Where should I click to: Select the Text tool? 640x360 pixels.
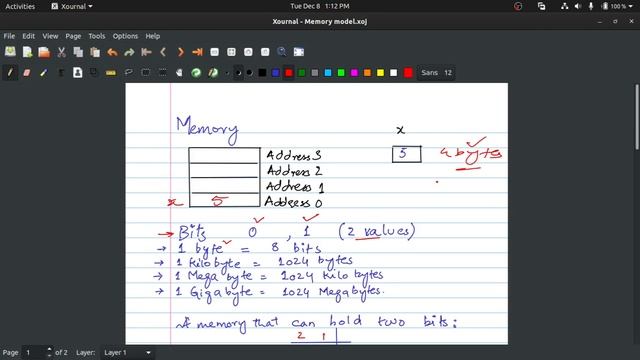point(61,73)
